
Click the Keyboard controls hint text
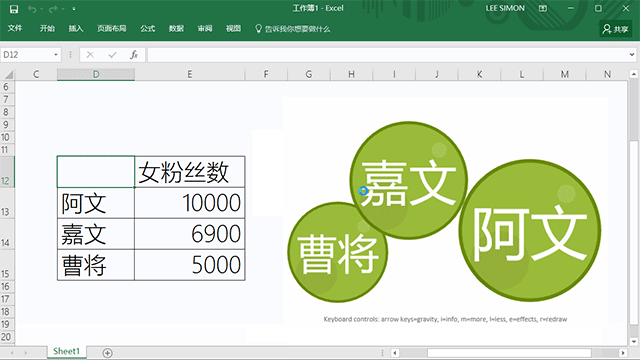coord(445,319)
